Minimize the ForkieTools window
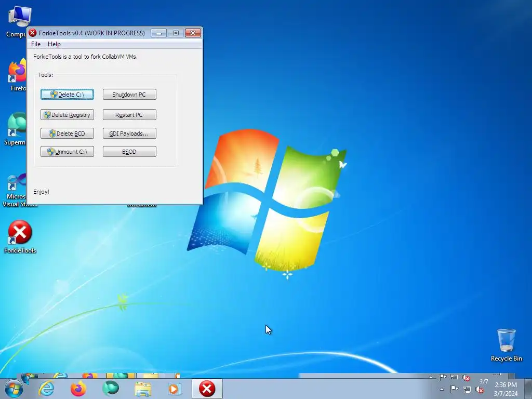Screen dimensions: 532x399 tap(158, 33)
